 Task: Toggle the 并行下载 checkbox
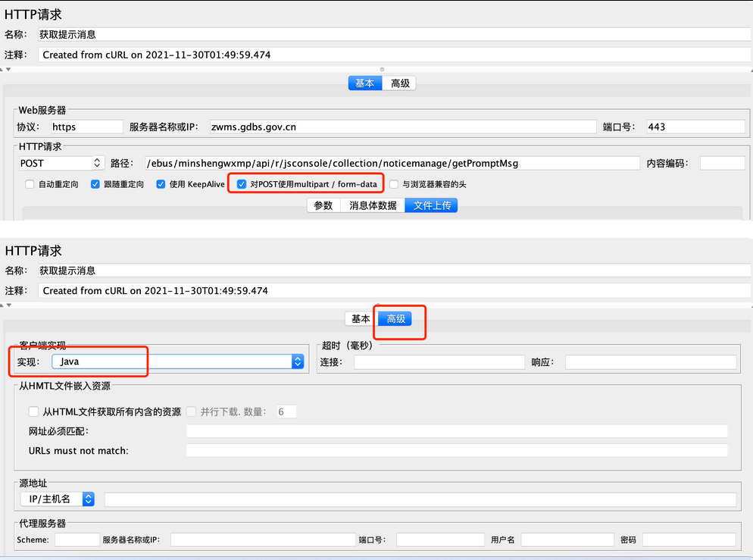coord(191,411)
